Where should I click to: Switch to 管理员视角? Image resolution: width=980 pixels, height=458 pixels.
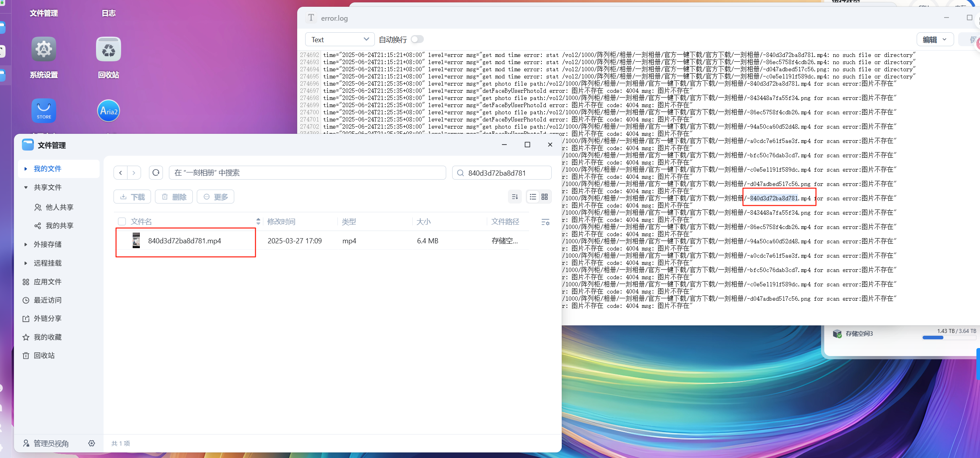pos(46,443)
